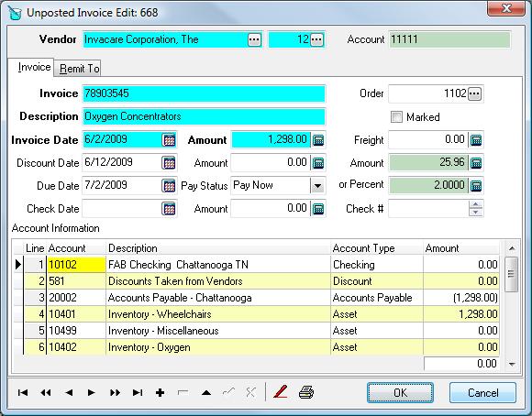This screenshot has width=532, height=416.
Task: Go to last record in navigator
Action: pyautogui.click(x=138, y=392)
